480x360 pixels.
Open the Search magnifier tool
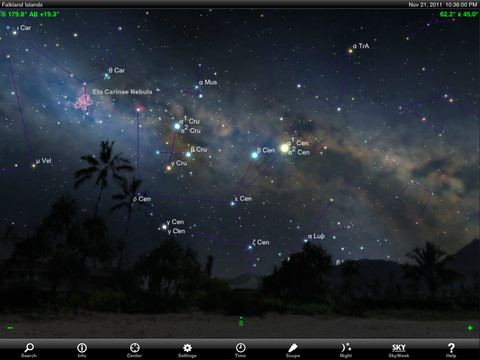[x=29, y=350]
